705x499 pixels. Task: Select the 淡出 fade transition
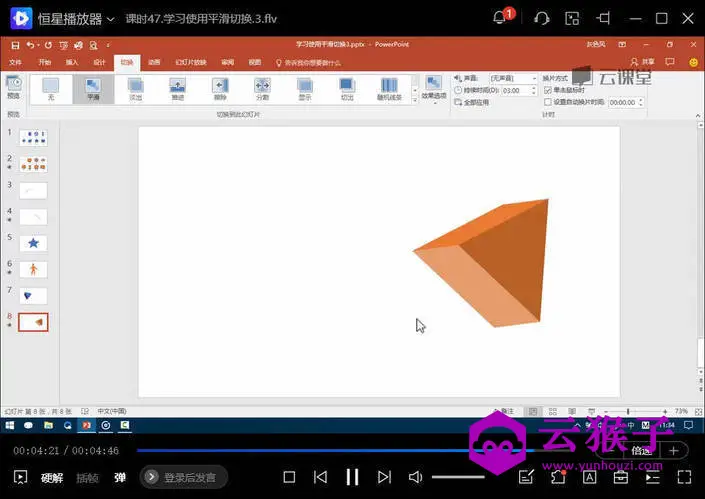point(135,89)
